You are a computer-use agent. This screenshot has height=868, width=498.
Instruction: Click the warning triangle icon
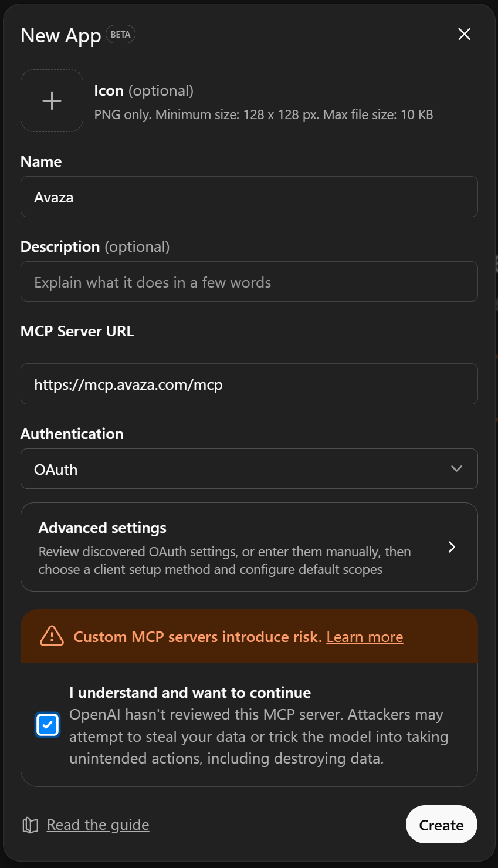[x=52, y=636]
